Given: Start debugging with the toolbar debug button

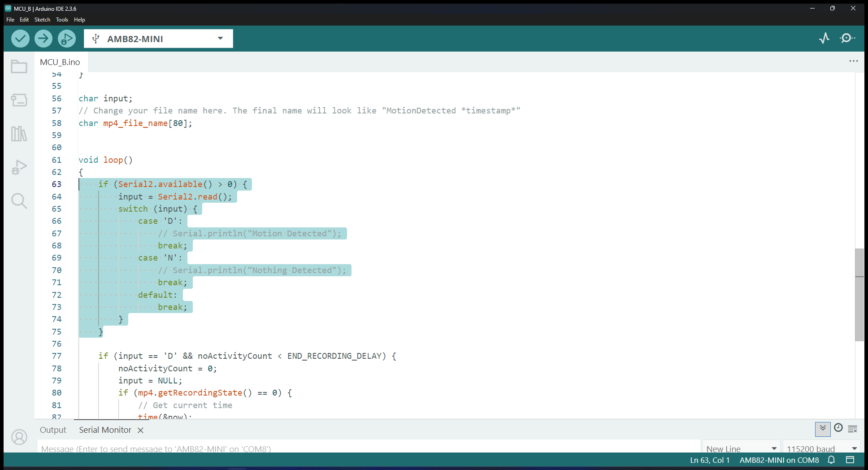Looking at the screenshot, I should (x=66, y=39).
